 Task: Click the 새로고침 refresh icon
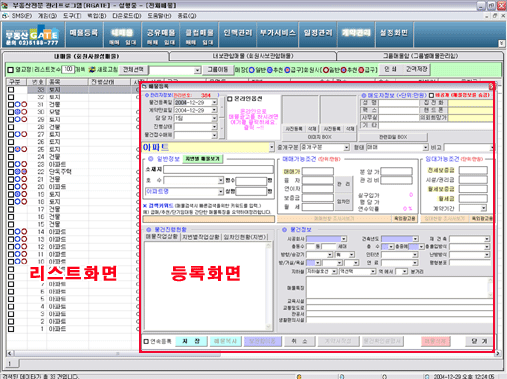coord(92,70)
